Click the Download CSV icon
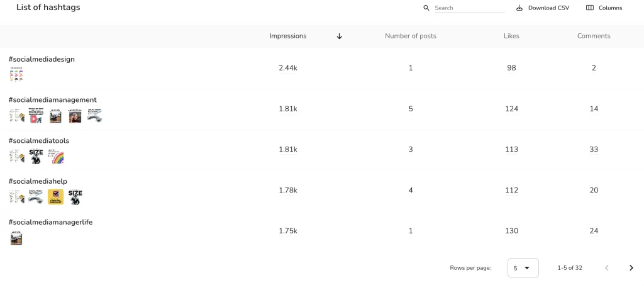 (519, 8)
